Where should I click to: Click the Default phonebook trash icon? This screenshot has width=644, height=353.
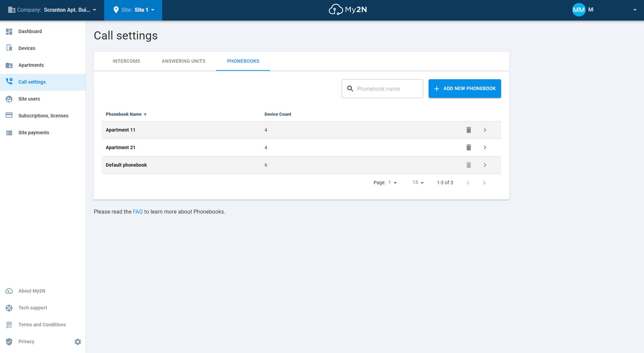468,165
